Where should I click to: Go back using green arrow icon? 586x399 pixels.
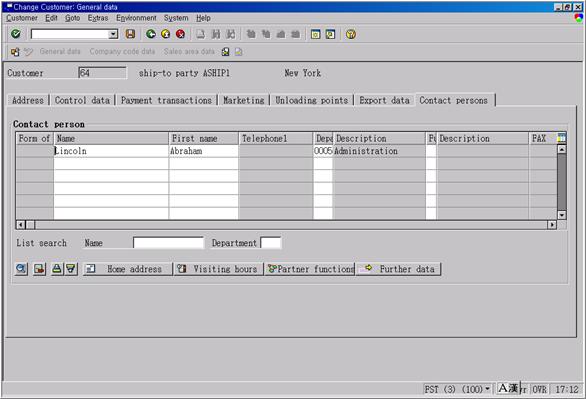coord(151,34)
